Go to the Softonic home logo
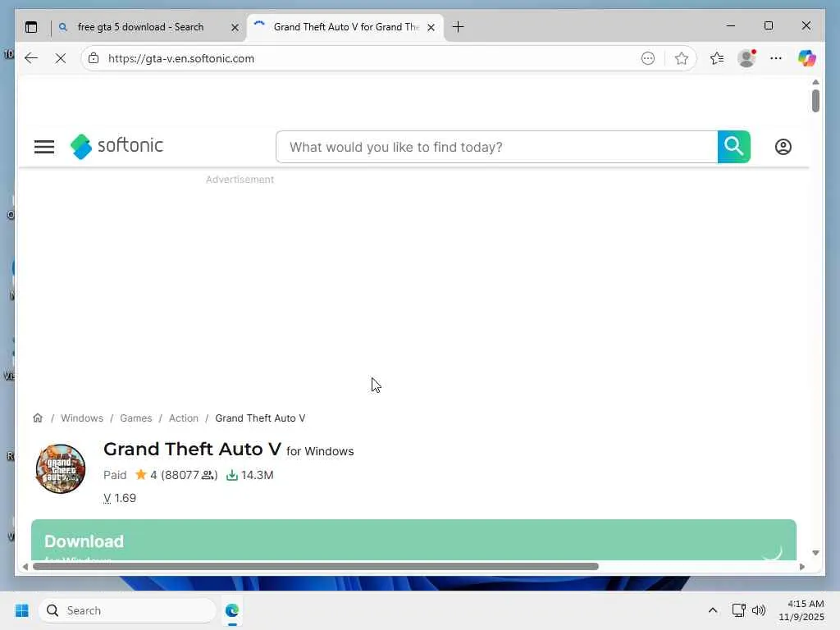 (x=116, y=146)
